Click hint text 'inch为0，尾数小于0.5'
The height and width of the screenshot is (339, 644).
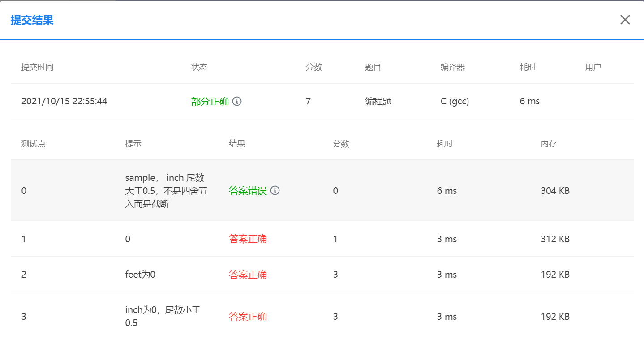click(162, 316)
